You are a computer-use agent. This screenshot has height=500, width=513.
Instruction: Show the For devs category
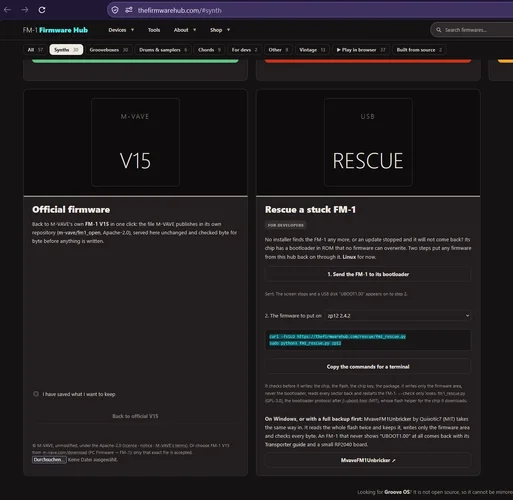coord(245,50)
